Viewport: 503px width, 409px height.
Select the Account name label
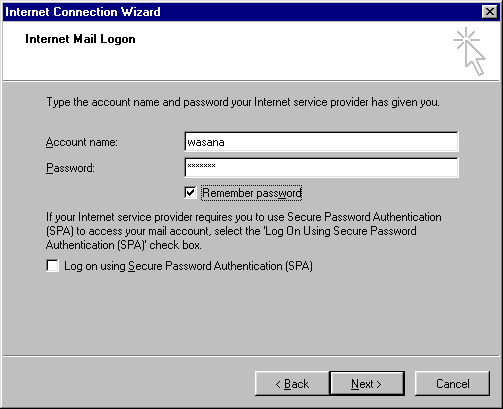click(82, 142)
